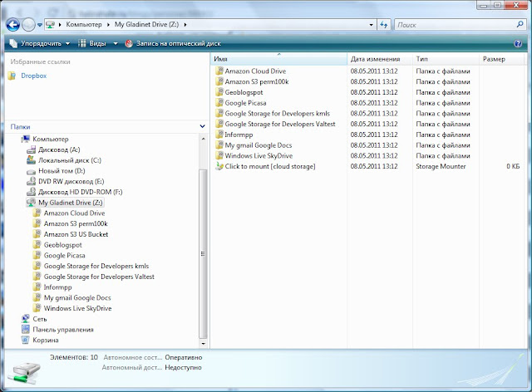Click list folder icon for Developers Valtest
Image resolution: width=532 pixels, height=392 pixels.
click(x=219, y=124)
